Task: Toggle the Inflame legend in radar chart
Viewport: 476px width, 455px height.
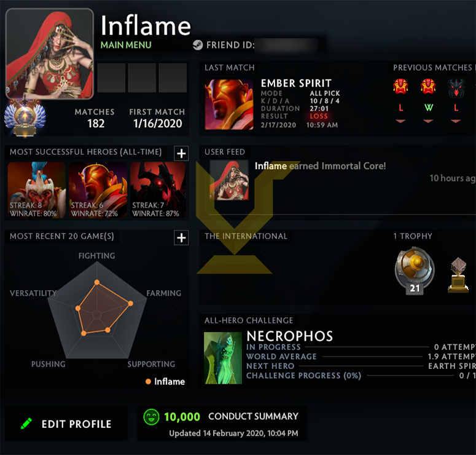Action: (165, 381)
